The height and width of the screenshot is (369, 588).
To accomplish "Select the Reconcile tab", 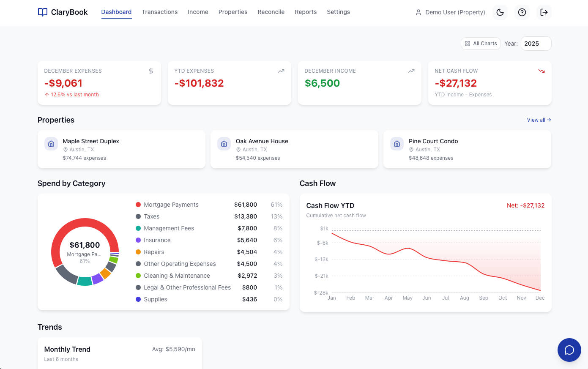I will click(x=271, y=12).
